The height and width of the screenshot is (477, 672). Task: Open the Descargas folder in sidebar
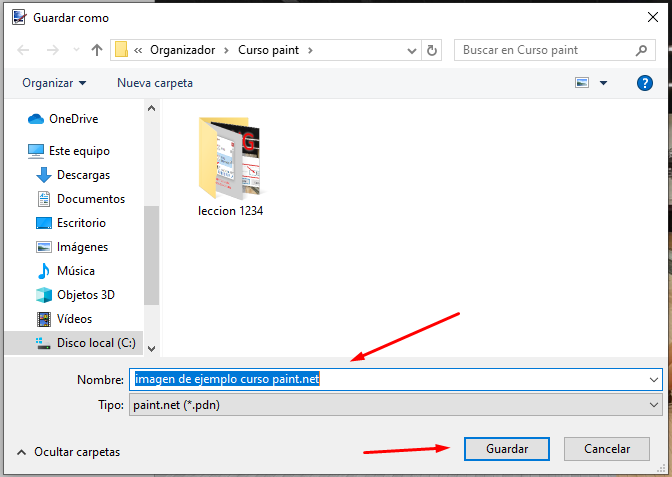click(x=83, y=175)
